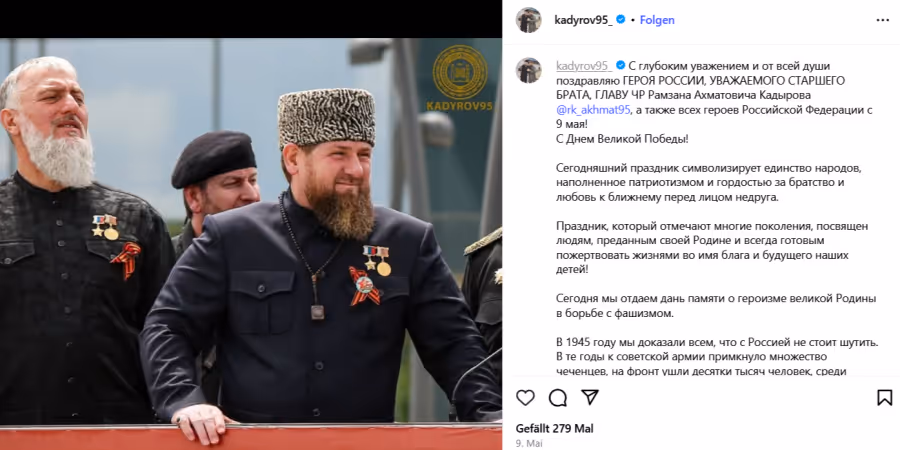The width and height of the screenshot is (900, 450).
Task: Click the main post photo
Action: [251, 244]
